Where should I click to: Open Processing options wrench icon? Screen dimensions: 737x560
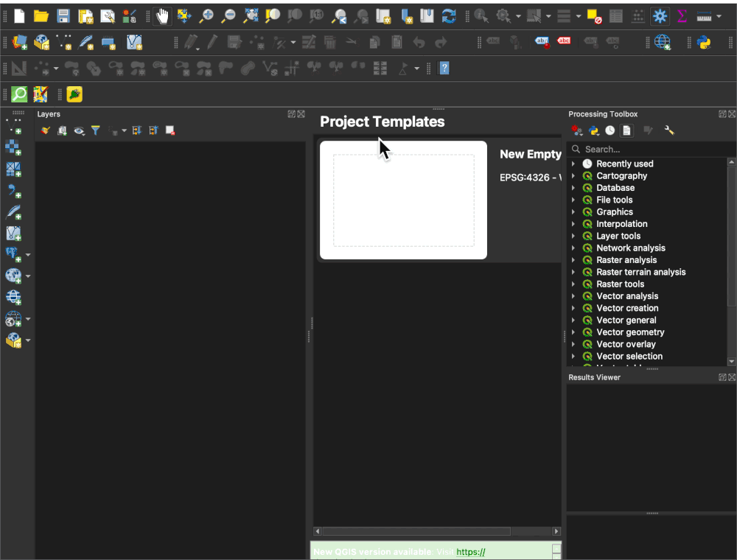pos(669,130)
